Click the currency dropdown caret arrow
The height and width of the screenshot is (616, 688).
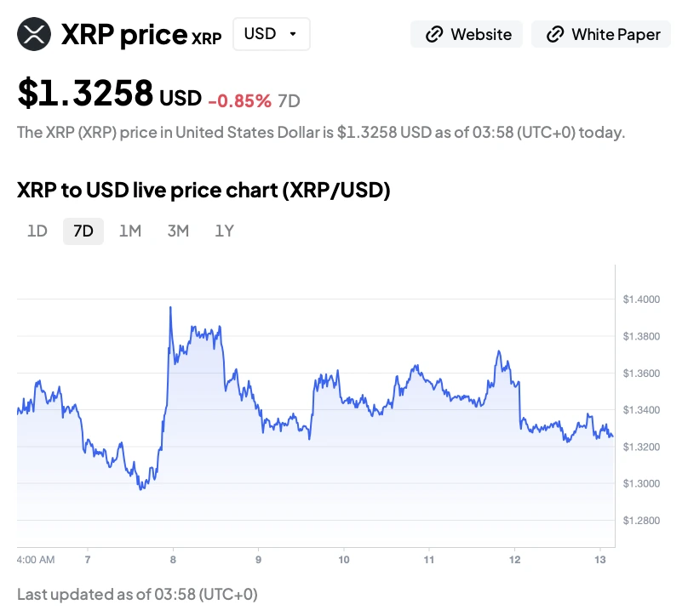pos(293,35)
